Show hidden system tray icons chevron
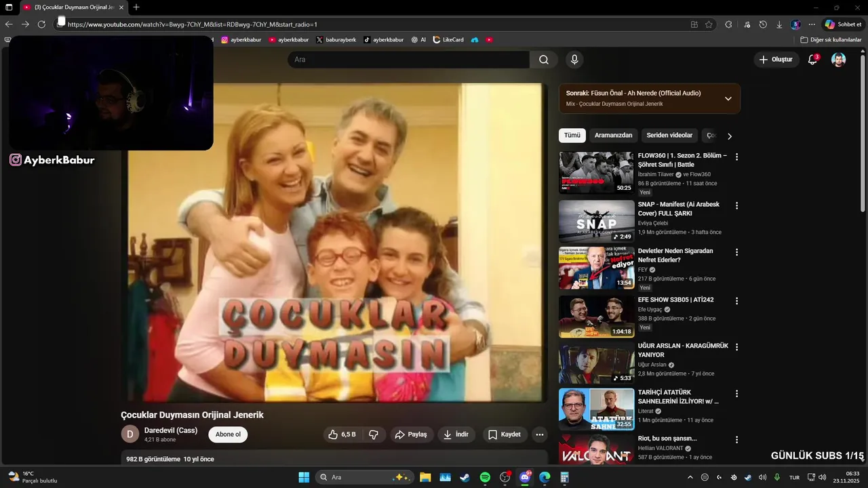This screenshot has height=488, width=868. click(x=690, y=477)
